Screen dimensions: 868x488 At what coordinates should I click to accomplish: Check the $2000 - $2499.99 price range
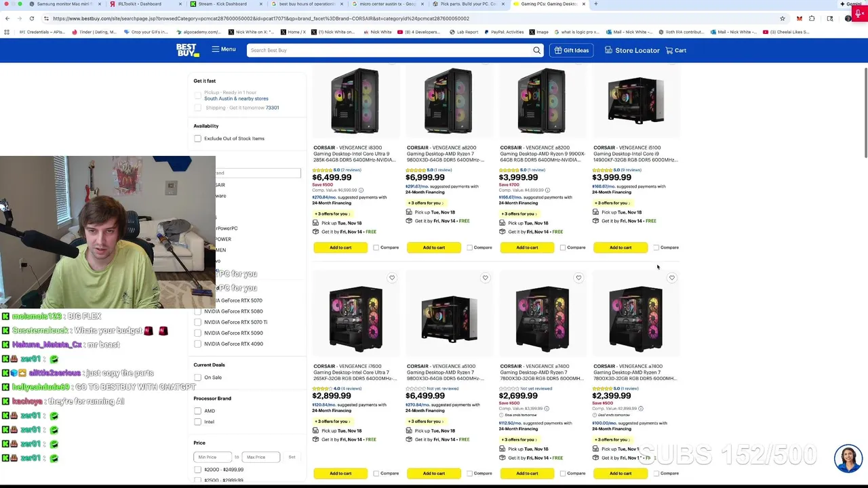point(197,469)
